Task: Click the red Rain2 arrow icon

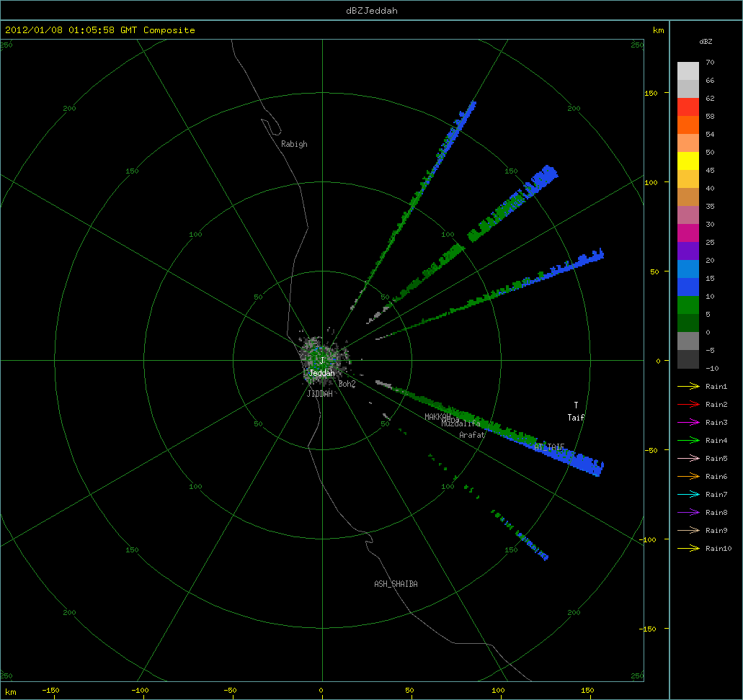Action: 688,405
